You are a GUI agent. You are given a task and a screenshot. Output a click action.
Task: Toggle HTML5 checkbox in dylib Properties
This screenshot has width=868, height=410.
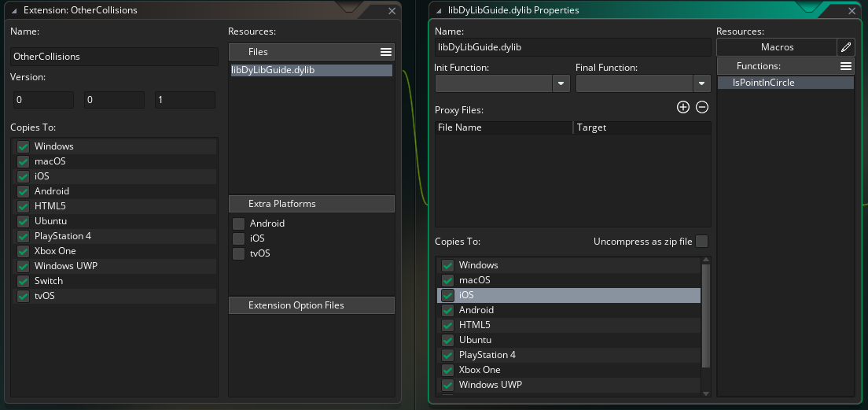click(x=447, y=326)
